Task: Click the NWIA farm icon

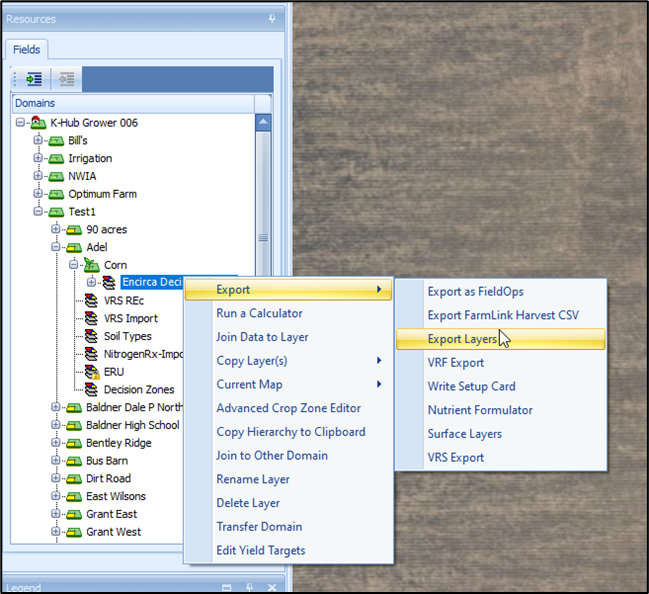Action: pyautogui.click(x=56, y=176)
